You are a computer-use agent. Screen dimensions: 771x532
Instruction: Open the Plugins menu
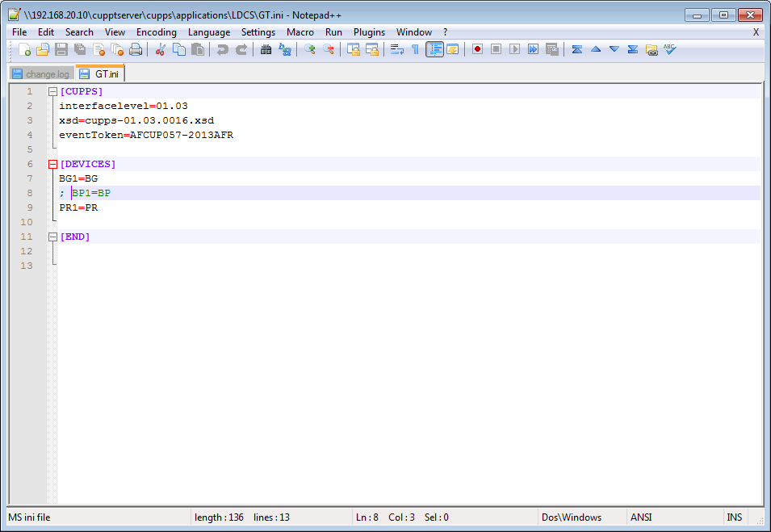(369, 32)
